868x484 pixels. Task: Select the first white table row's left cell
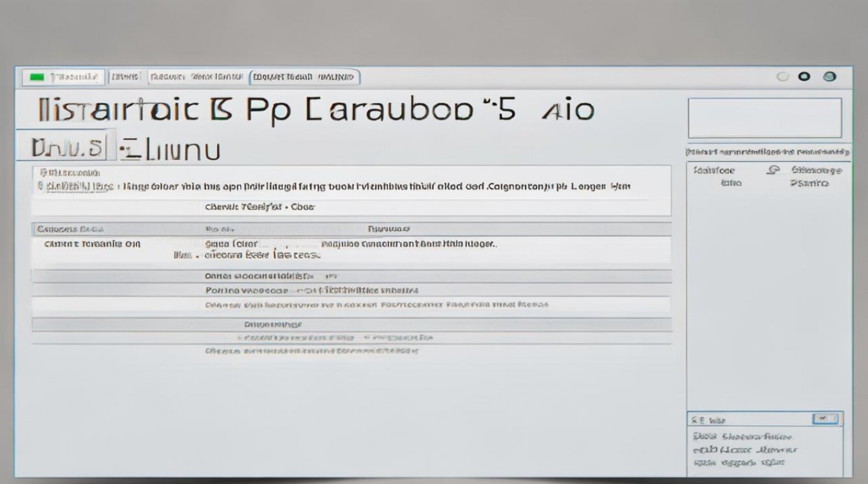coord(91,245)
